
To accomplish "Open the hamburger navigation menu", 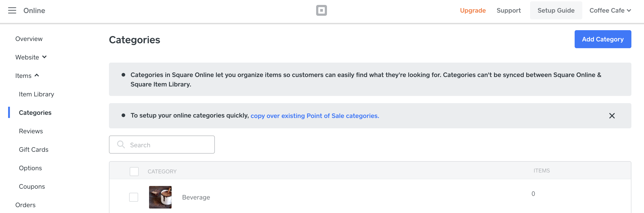I will pos(12,11).
